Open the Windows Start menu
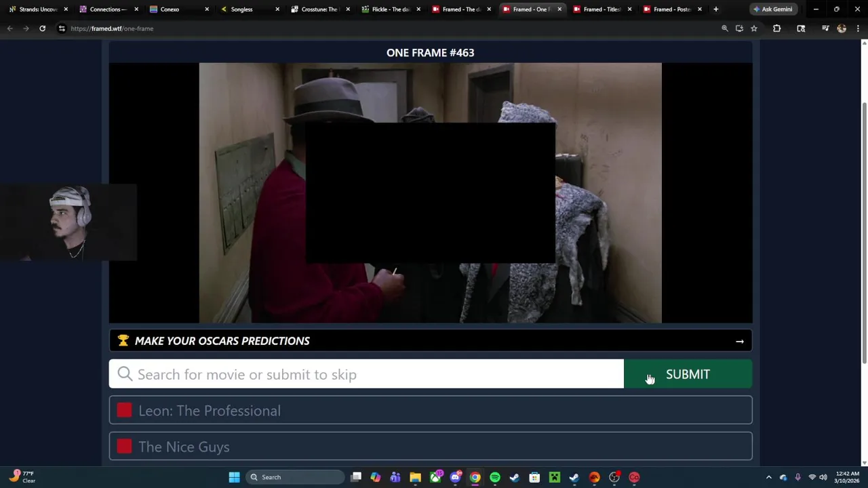Screen dimensions: 868x488 (234, 477)
